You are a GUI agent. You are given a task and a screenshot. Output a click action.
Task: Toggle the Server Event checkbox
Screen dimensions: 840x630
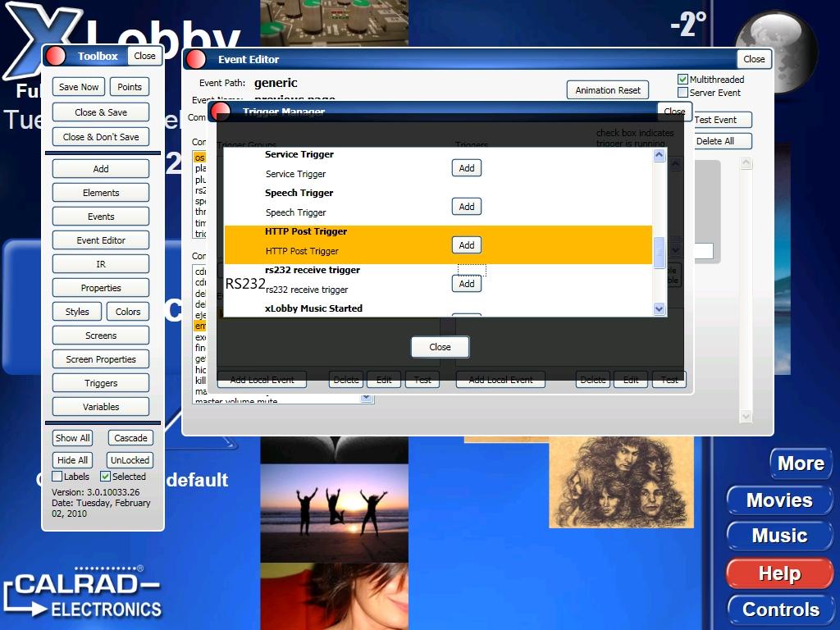point(682,92)
